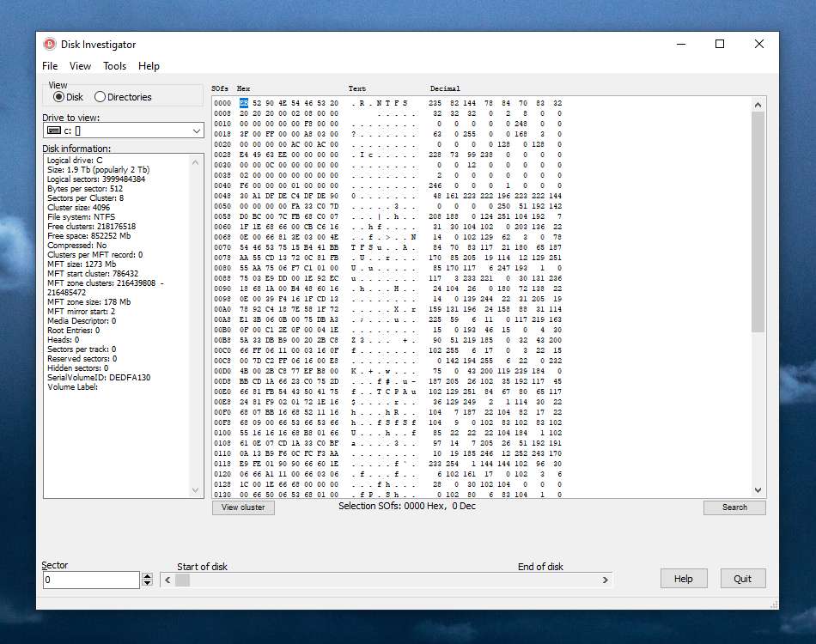Increment the Sector value with up arrow
Screen dimensions: 816x644
pyautogui.click(x=147, y=576)
